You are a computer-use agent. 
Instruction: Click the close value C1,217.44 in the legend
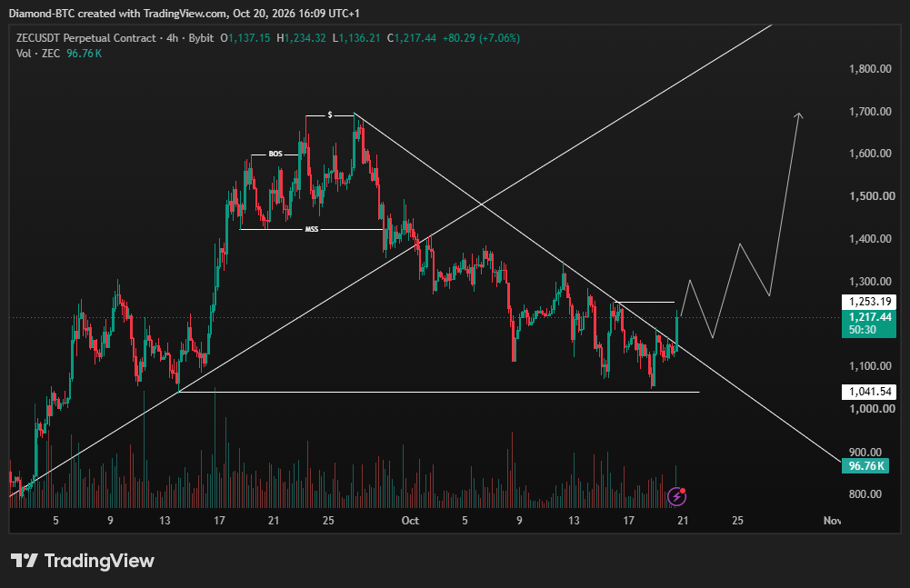[x=412, y=38]
